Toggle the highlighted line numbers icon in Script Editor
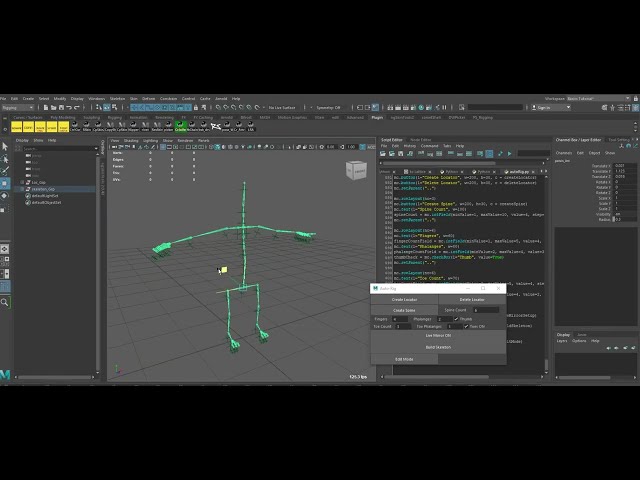This screenshot has width=640, height=480. 489,154
